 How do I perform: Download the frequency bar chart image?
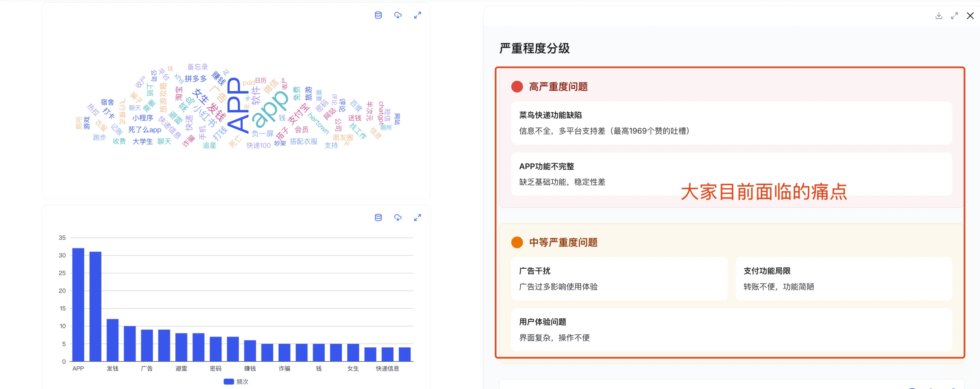tap(397, 217)
